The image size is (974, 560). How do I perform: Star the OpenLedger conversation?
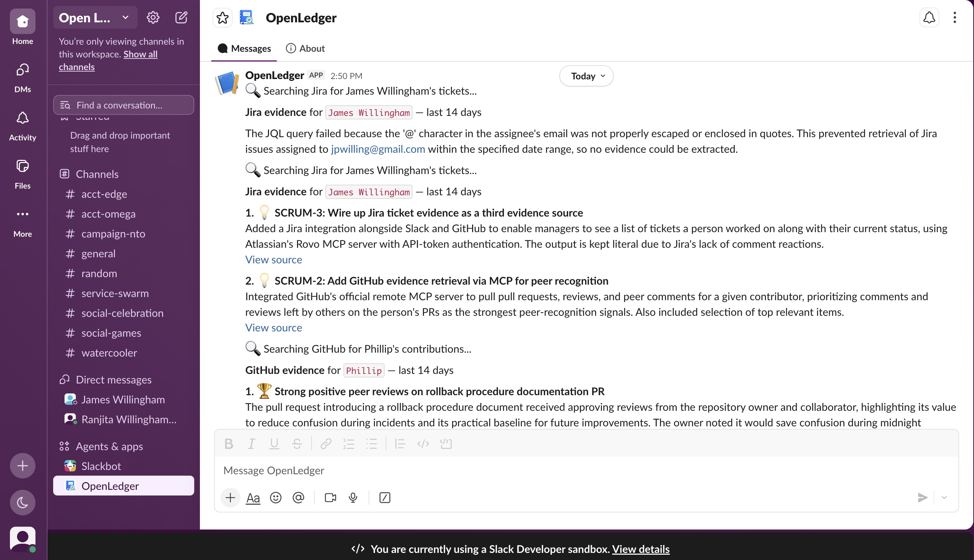point(223,18)
